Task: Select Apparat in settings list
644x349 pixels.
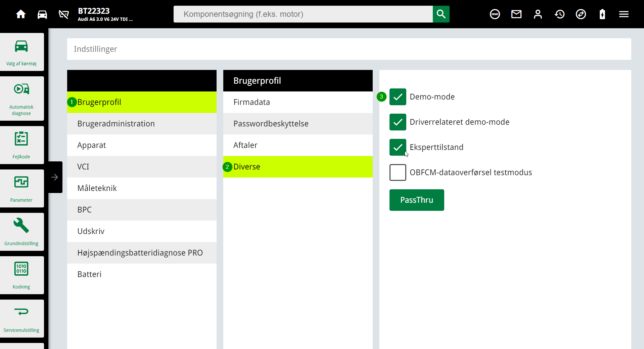Action: point(142,145)
